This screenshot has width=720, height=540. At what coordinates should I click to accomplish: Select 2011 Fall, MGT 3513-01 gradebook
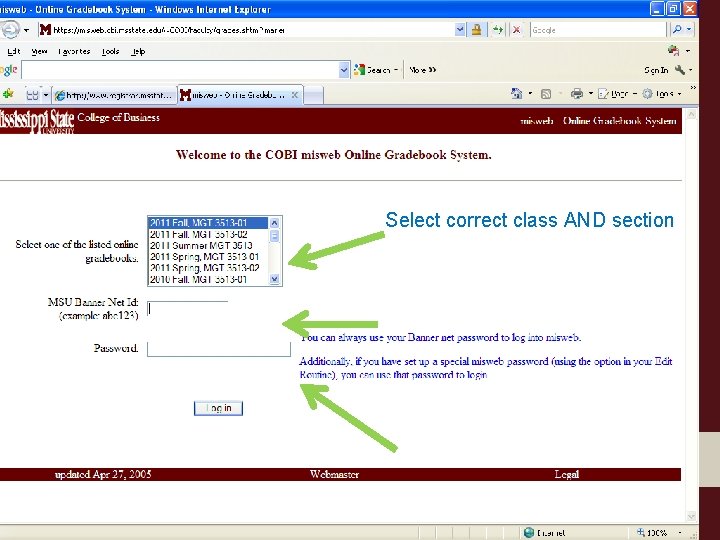[x=208, y=223]
